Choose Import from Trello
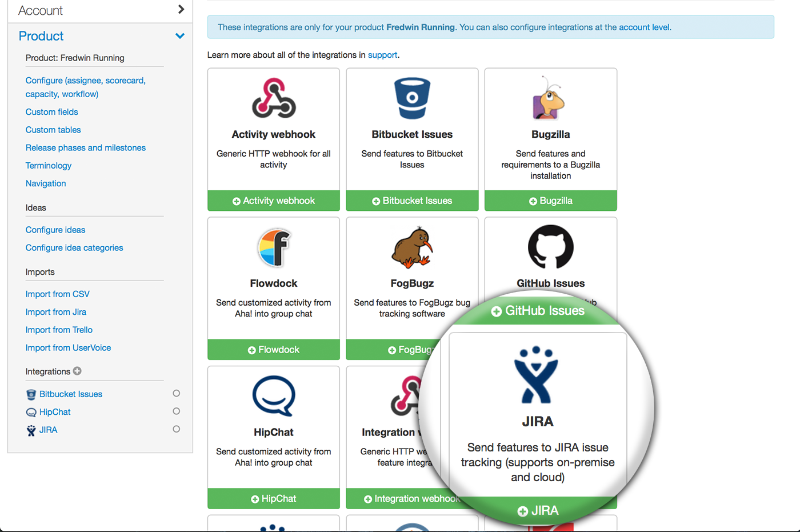The image size is (800, 532). 59,330
